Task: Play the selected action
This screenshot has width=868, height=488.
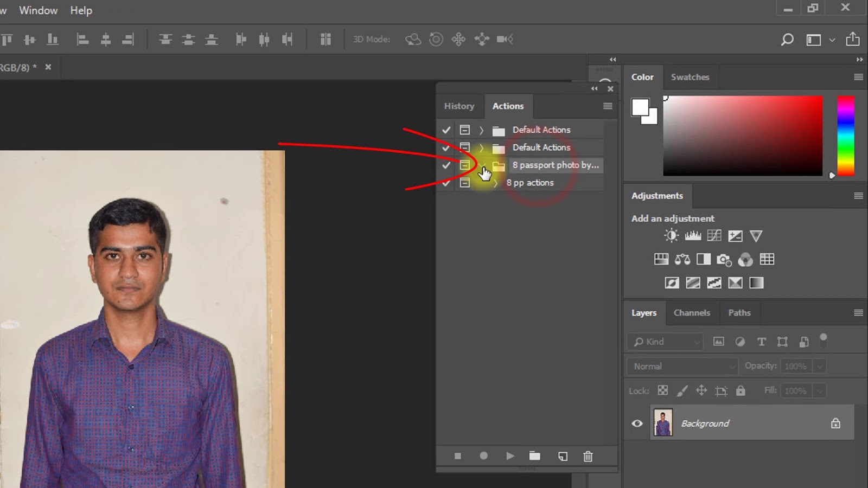Action: 510,456
